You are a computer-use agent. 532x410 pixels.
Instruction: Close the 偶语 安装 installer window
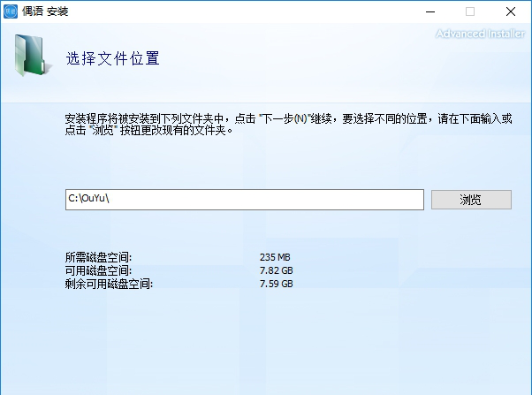coord(511,11)
